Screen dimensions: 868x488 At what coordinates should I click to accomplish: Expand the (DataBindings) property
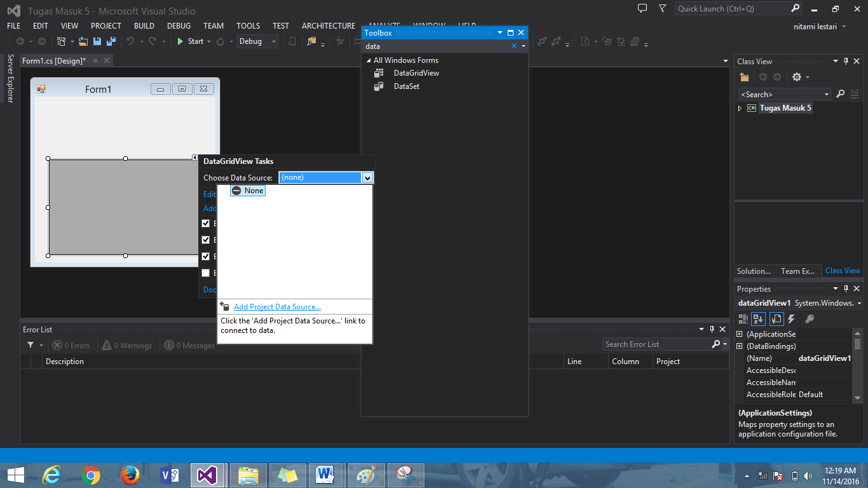[739, 346]
